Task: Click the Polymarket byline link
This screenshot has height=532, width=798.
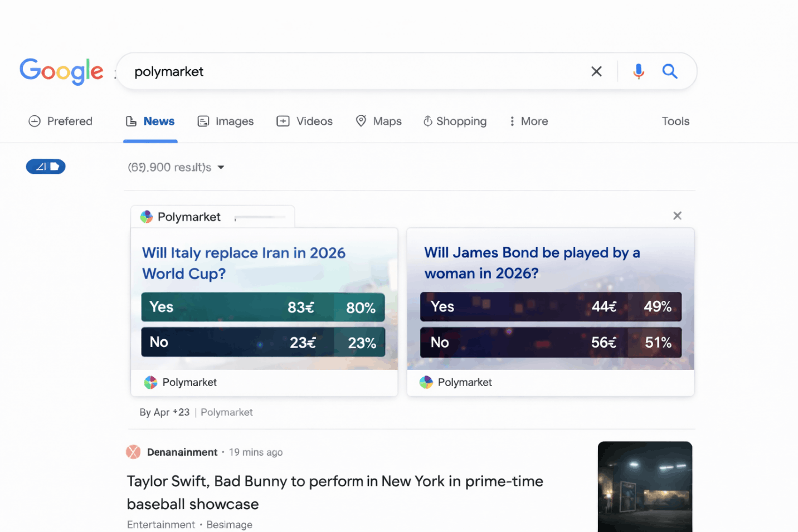Action: (226, 412)
